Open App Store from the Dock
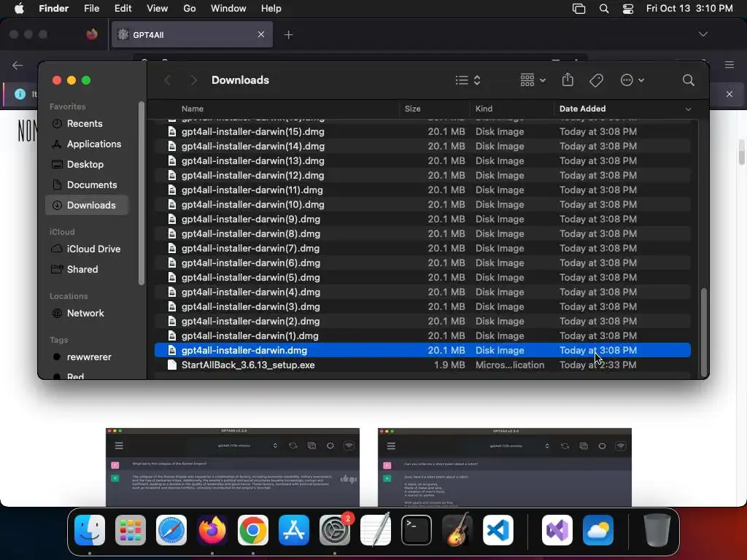The image size is (747, 560). coord(294,530)
